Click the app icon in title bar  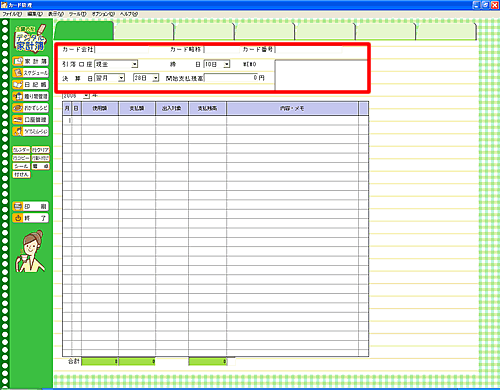tap(4, 5)
